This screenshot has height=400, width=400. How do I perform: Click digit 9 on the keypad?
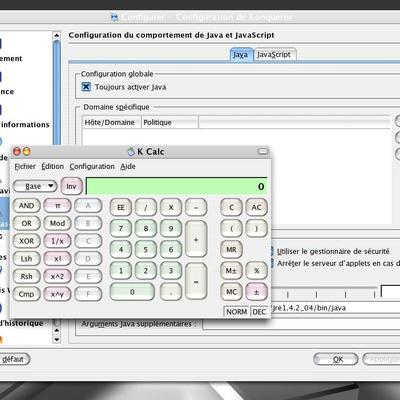pyautogui.click(x=171, y=228)
